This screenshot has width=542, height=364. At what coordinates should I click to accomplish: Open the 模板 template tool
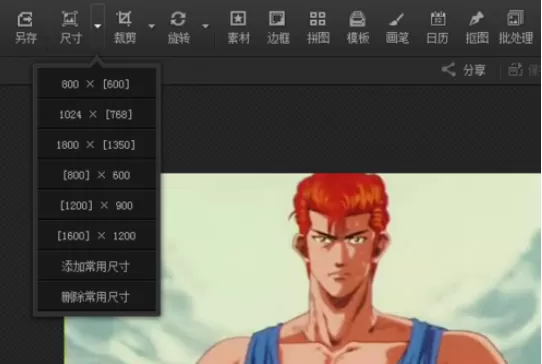[358, 27]
